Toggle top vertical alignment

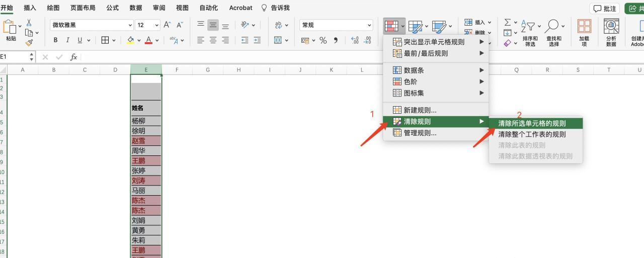click(x=201, y=25)
